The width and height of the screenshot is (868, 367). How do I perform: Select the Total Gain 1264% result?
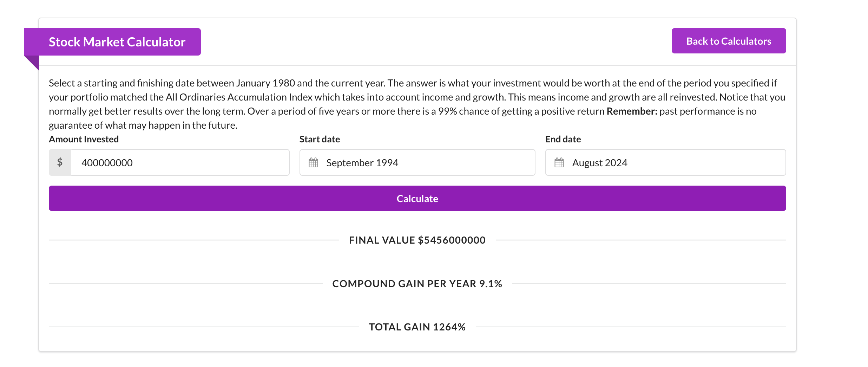pyautogui.click(x=417, y=327)
